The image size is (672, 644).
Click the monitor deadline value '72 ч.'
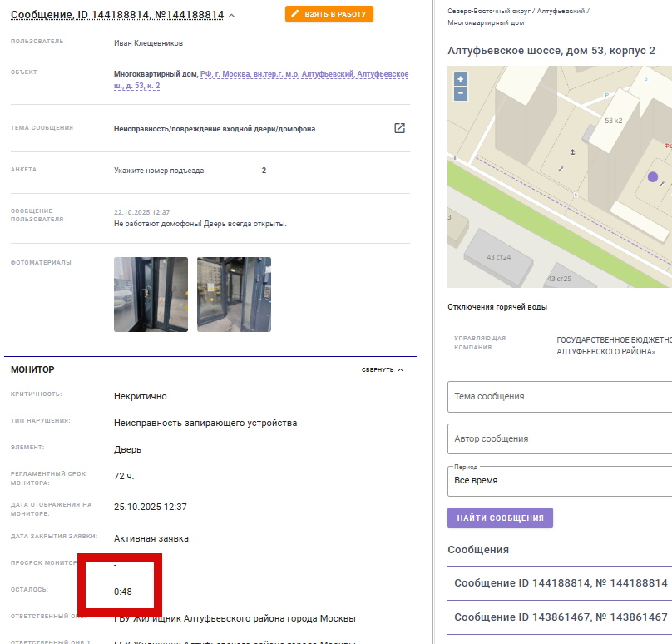point(124,476)
